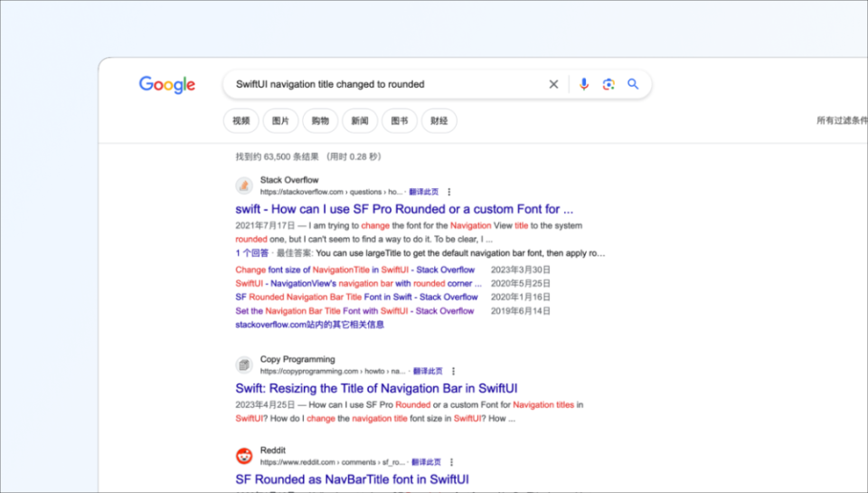Image resolution: width=868 pixels, height=493 pixels.
Task: Click 翻译此页 next to the Reddit URL
Action: pyautogui.click(x=426, y=462)
